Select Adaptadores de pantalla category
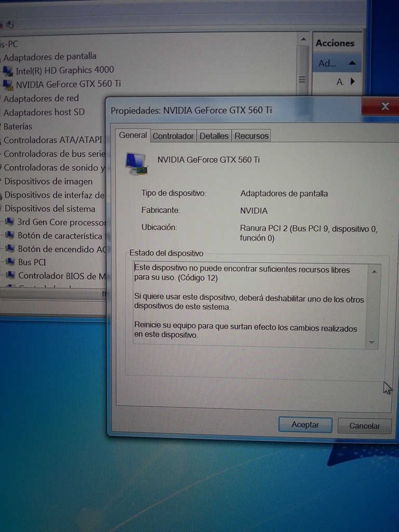This screenshot has height=532, width=399. point(50,57)
